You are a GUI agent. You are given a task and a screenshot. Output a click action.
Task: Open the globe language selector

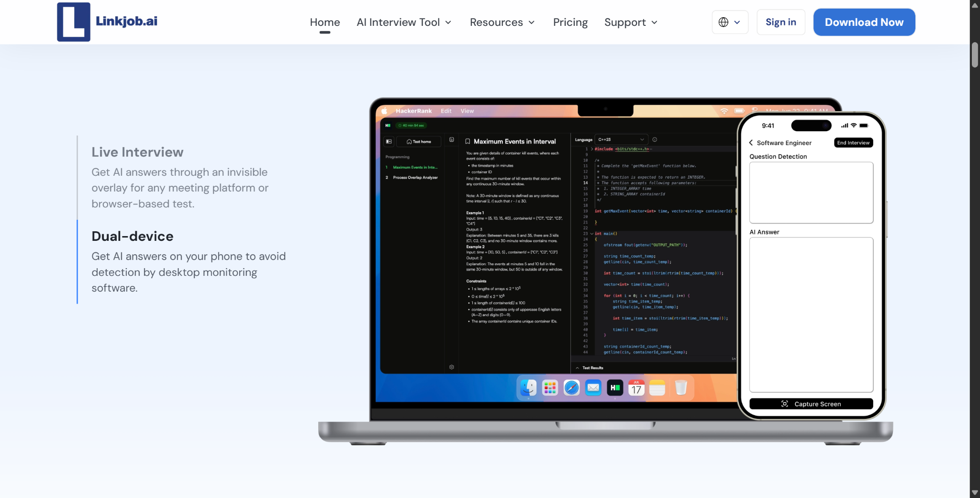coord(729,22)
